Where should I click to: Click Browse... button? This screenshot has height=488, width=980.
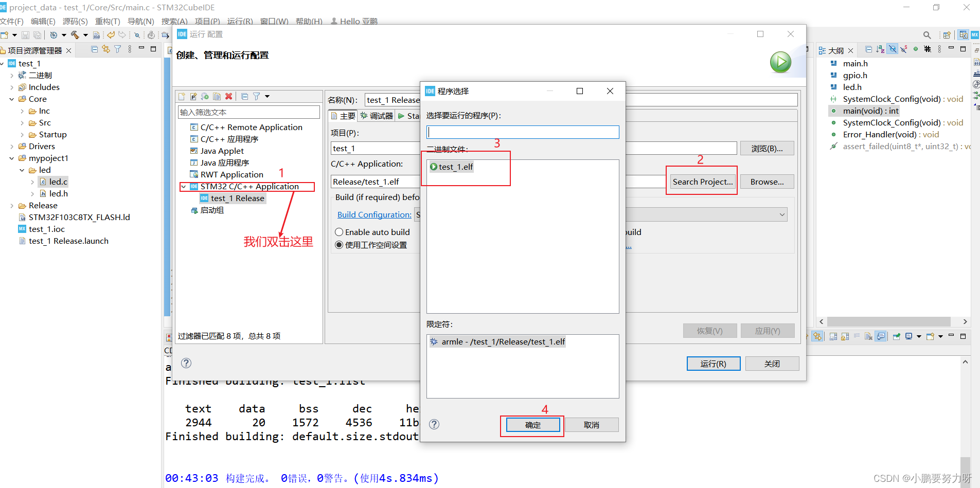pyautogui.click(x=767, y=182)
